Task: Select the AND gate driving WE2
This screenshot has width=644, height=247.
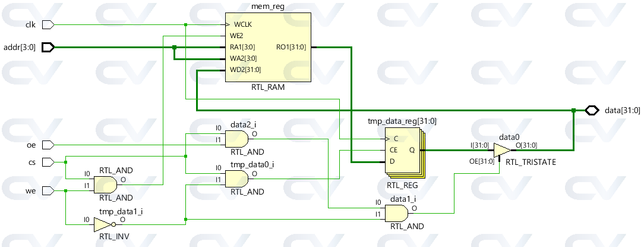Action: tap(106, 185)
